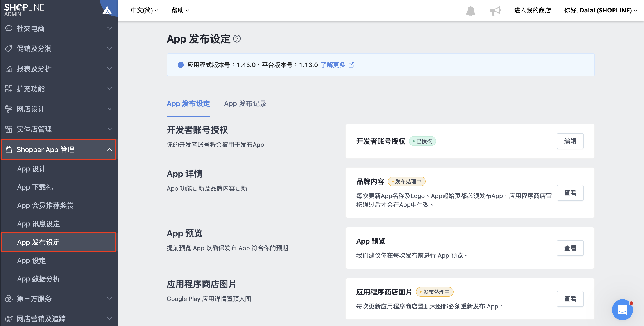Image resolution: width=644 pixels, height=326 pixels.
Task: Click 查看 for 应用程序商店图片
Action: pos(570,299)
